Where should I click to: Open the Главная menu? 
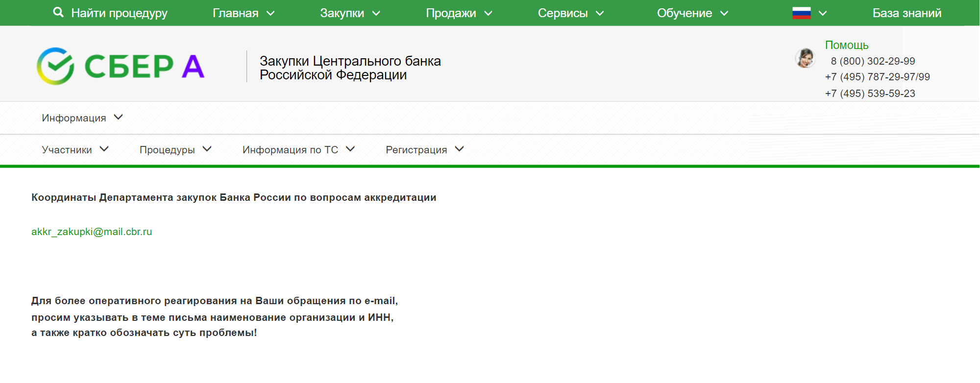pos(236,13)
